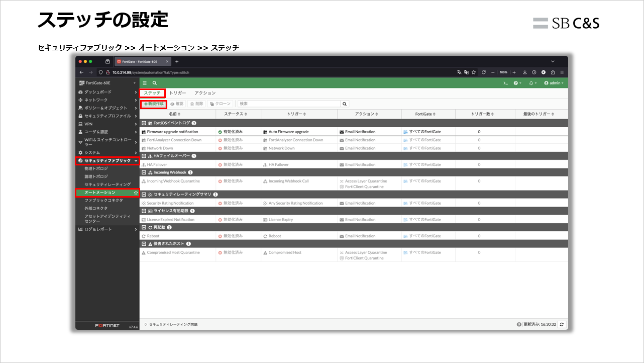Expand ログ＆レポート in the sidebar
The height and width of the screenshot is (363, 644).
pyautogui.click(x=108, y=229)
